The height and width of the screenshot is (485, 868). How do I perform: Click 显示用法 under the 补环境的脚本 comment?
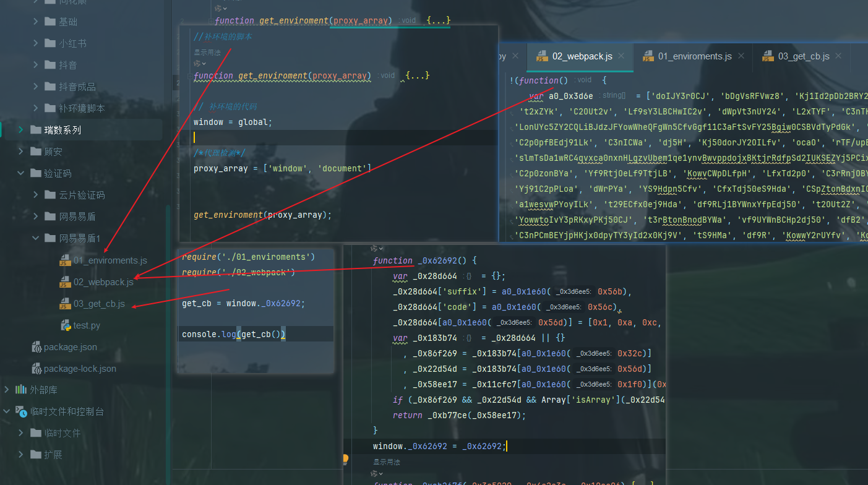[x=207, y=53]
